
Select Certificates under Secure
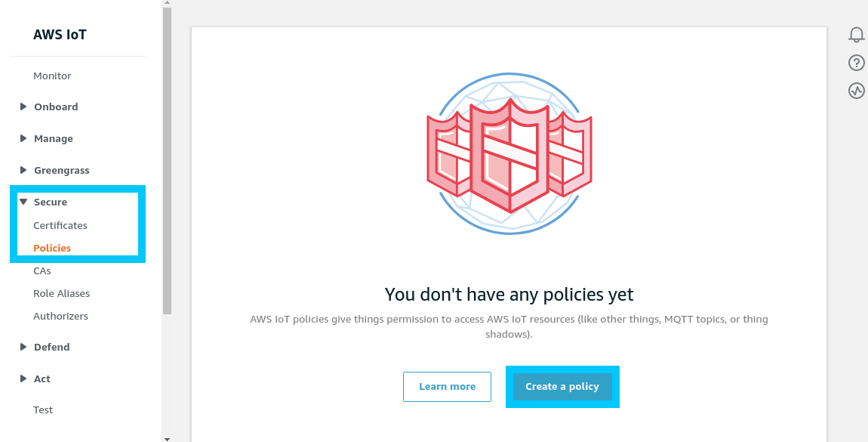coord(60,225)
